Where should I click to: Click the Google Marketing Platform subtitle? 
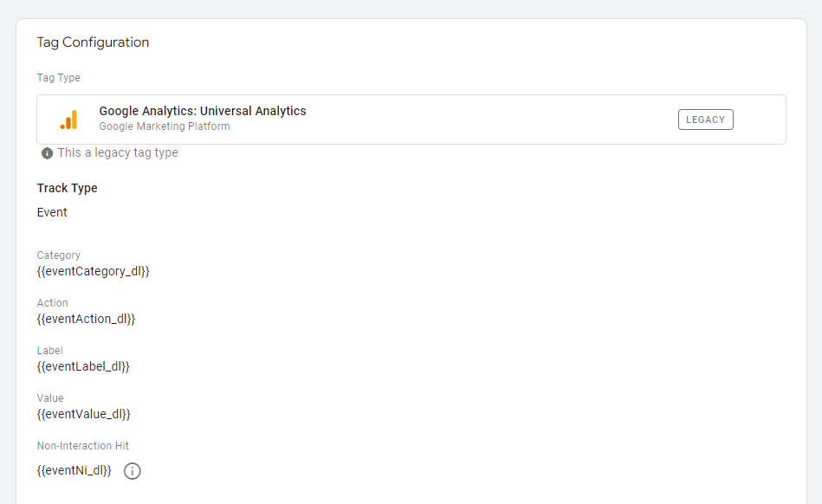click(x=164, y=126)
